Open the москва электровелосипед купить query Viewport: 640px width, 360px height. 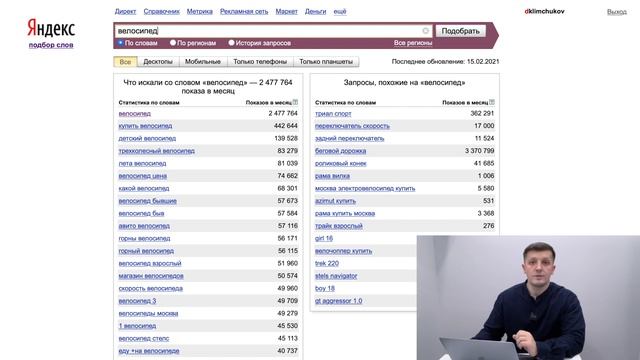point(365,188)
